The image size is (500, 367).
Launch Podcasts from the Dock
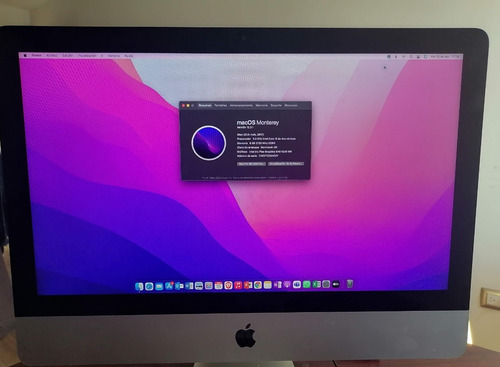(287, 284)
